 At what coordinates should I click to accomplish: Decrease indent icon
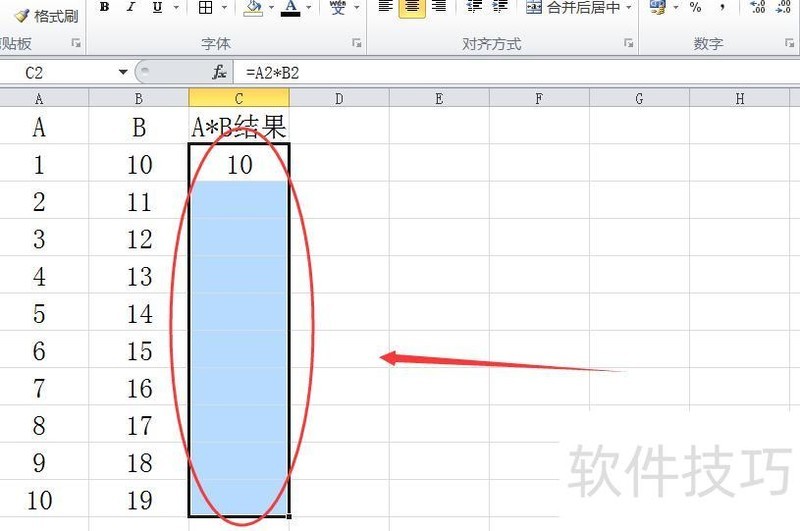point(474,7)
